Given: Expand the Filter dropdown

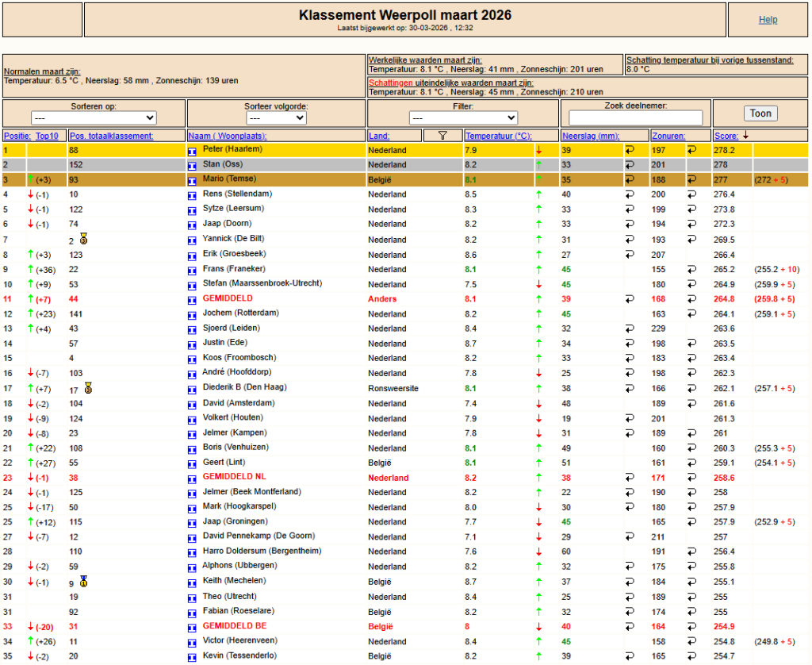Looking at the screenshot, I should (x=463, y=117).
